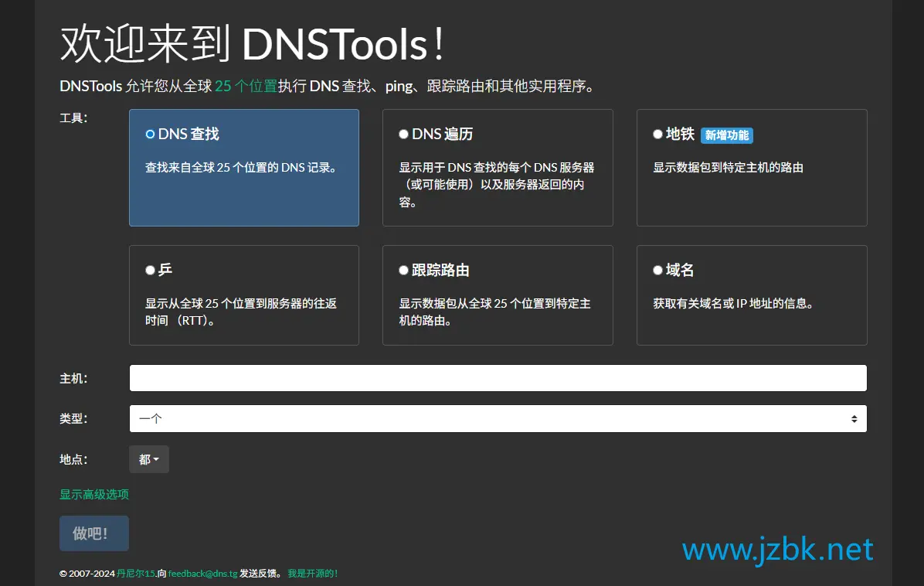Click the 查找来自全球 25 个位置的 DNS 记录 description
The width and height of the screenshot is (924, 586).
240,168
